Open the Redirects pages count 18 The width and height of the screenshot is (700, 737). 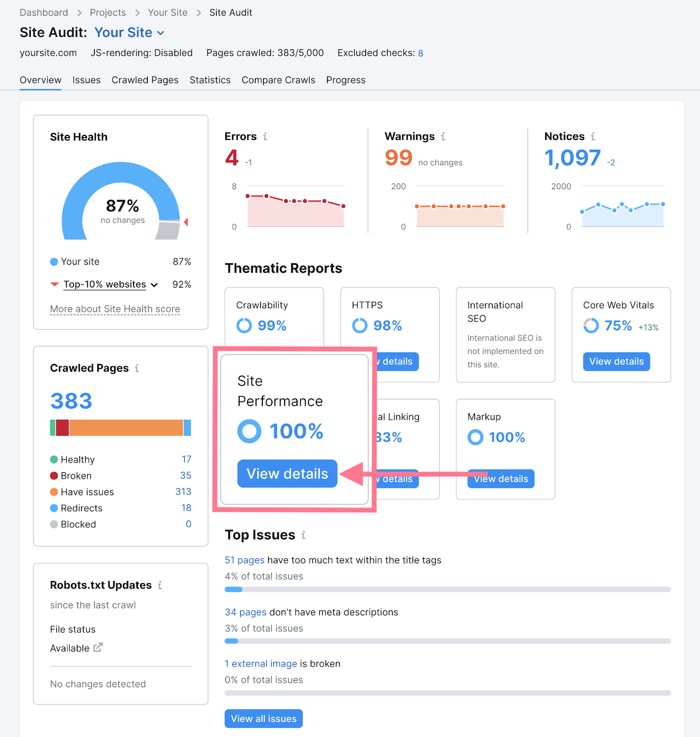187,508
